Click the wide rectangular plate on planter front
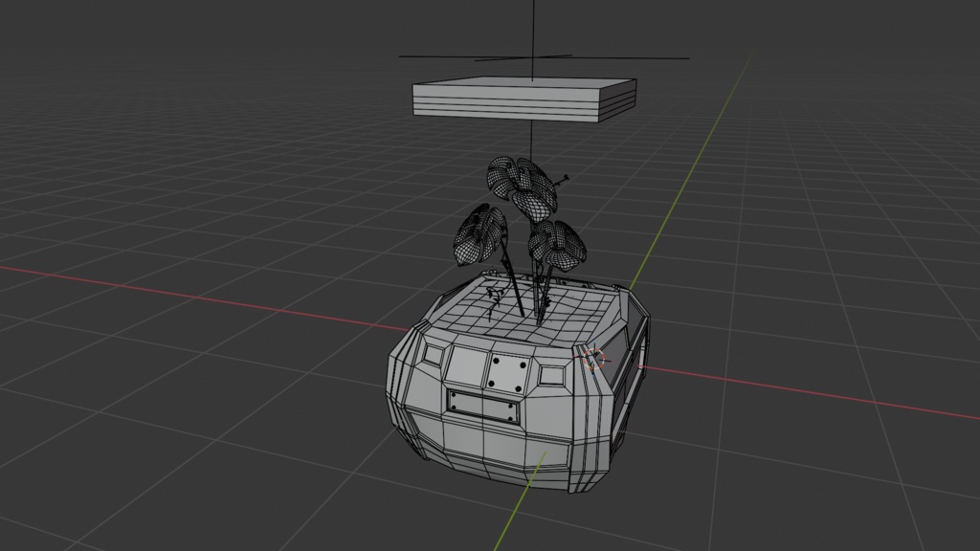Screen dimensions: 980x551 (483, 406)
